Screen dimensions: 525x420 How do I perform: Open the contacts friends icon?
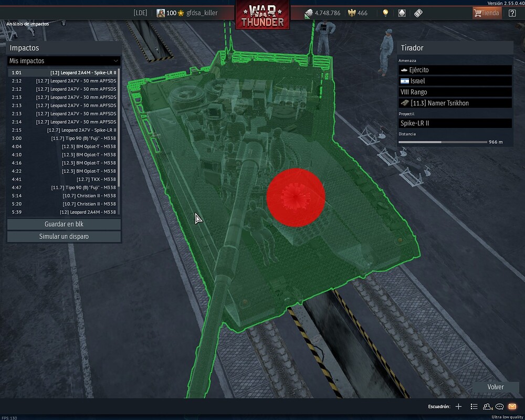488,406
